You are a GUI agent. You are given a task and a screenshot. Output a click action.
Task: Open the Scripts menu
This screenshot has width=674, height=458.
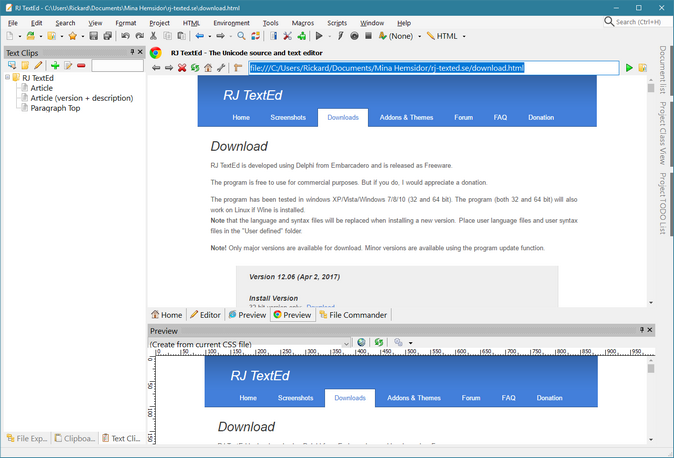(x=337, y=23)
